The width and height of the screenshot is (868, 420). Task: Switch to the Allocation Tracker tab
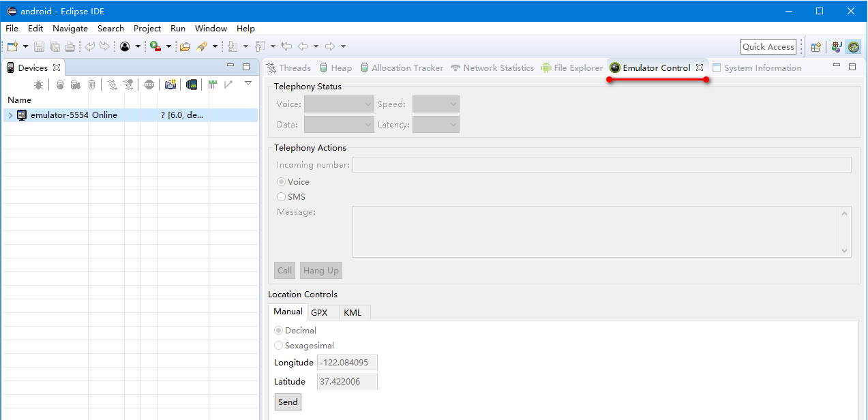point(402,68)
